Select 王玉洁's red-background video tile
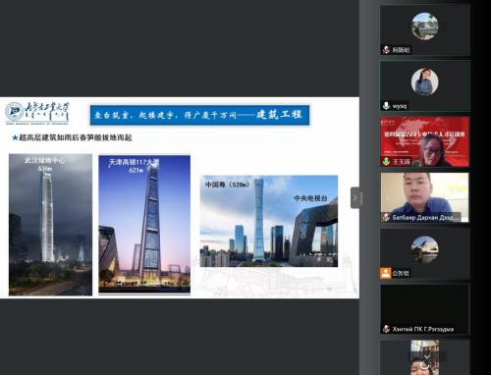Screen dimensions: 492x376 [425, 142]
